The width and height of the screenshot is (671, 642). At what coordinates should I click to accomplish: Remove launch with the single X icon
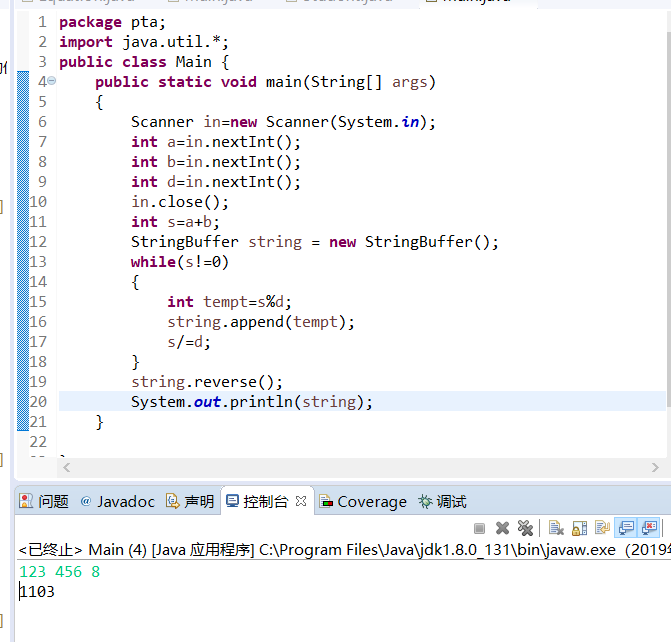(503, 528)
